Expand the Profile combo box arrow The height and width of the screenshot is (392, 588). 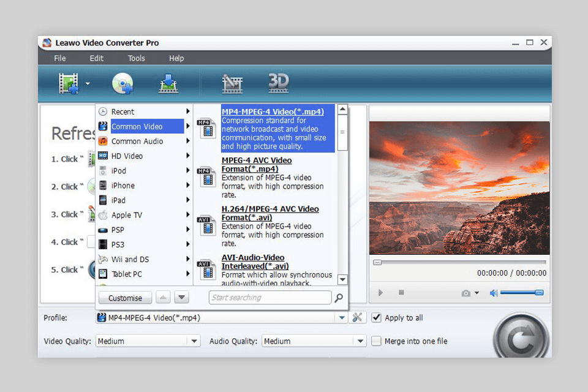[x=342, y=318]
